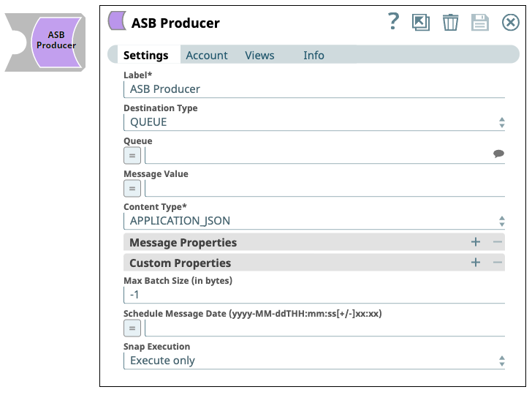This screenshot has width=532, height=395.
Task: Toggle expression for Schedule Message Date
Action: [132, 328]
